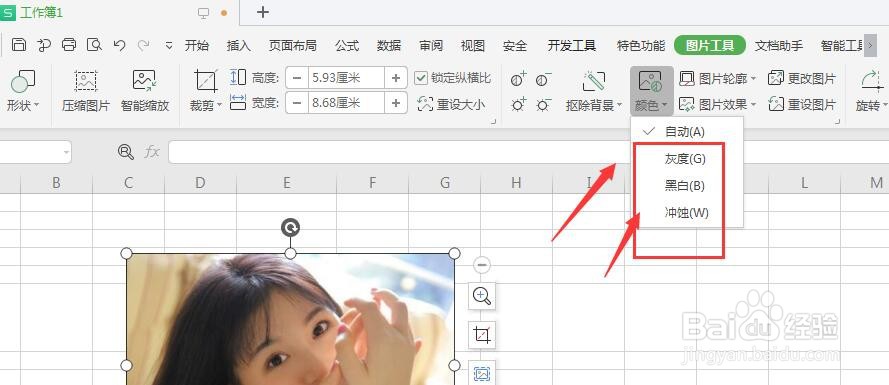Open the 图片轮廓 picture outline dropdown
The image size is (889, 385).
(x=718, y=79)
